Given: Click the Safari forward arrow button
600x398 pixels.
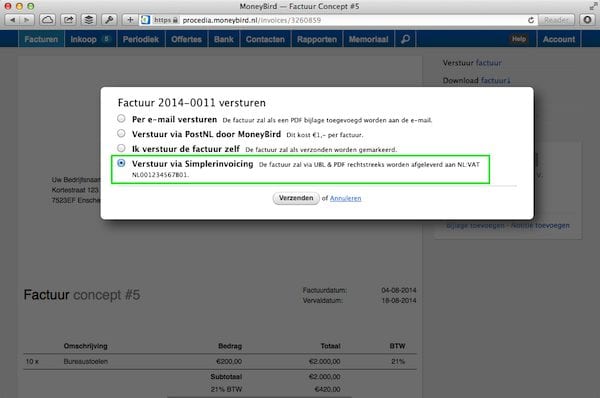Looking at the screenshot, I should 27,20.
